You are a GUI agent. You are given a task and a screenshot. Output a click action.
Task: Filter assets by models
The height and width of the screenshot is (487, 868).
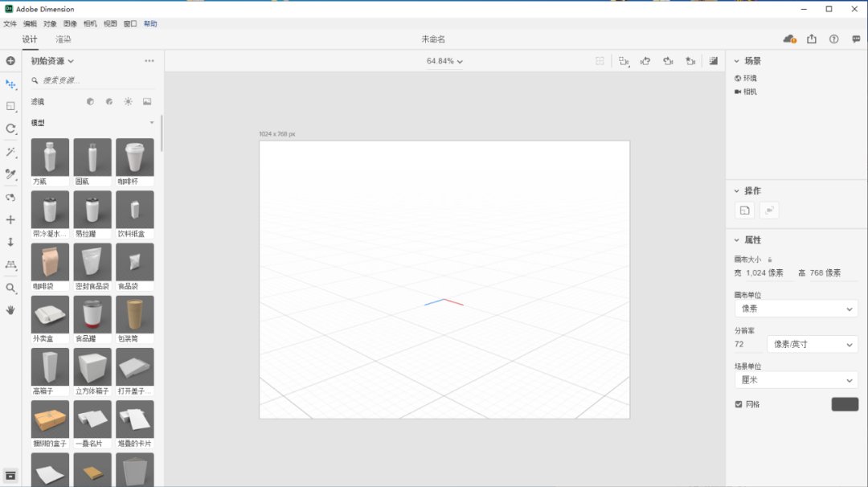(x=90, y=101)
